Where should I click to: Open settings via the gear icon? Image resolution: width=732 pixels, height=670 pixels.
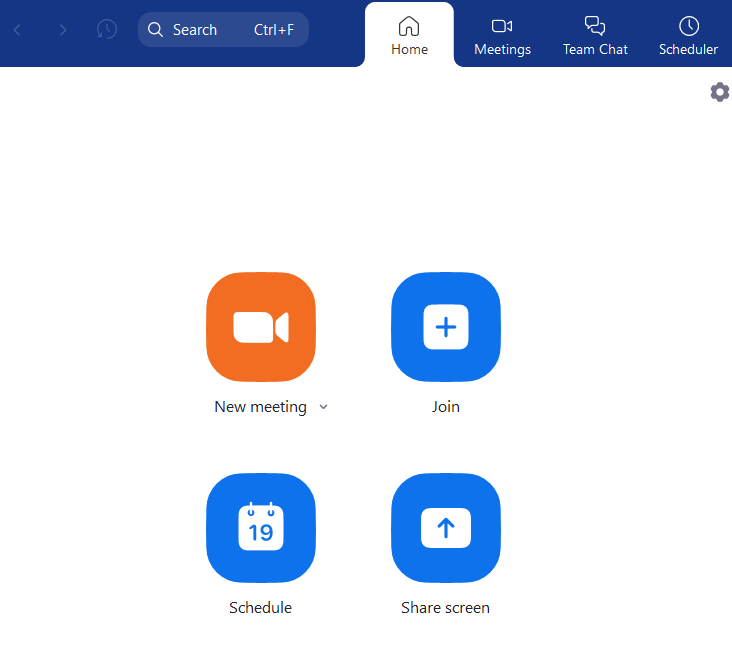click(x=720, y=92)
